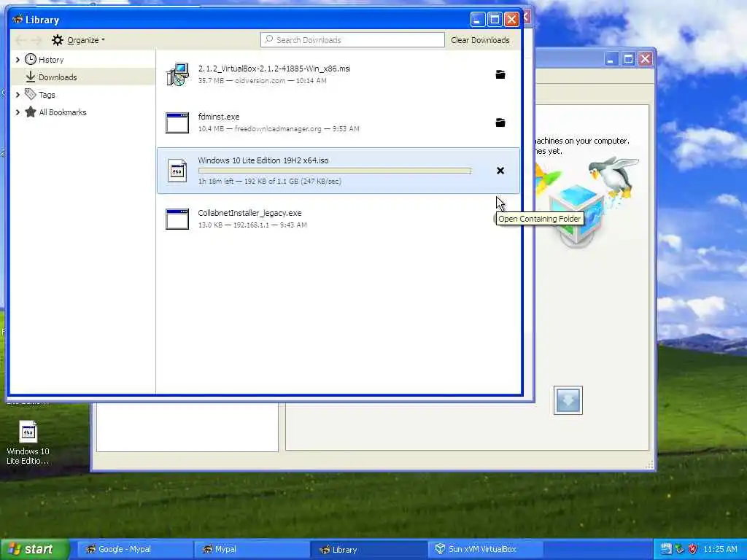Screen dimensions: 747x560
Task: Click the Tags icon in sidebar
Action: pyautogui.click(x=31, y=94)
